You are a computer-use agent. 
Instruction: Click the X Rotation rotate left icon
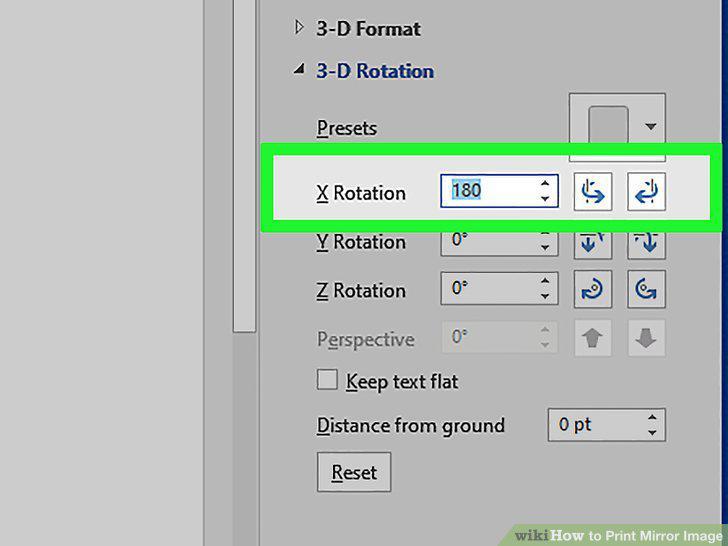pos(592,192)
